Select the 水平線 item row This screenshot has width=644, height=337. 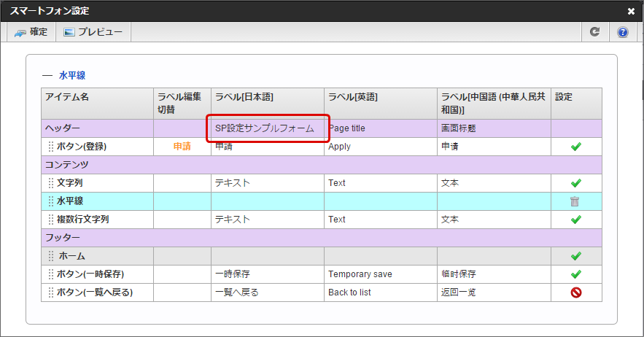[x=75, y=201]
